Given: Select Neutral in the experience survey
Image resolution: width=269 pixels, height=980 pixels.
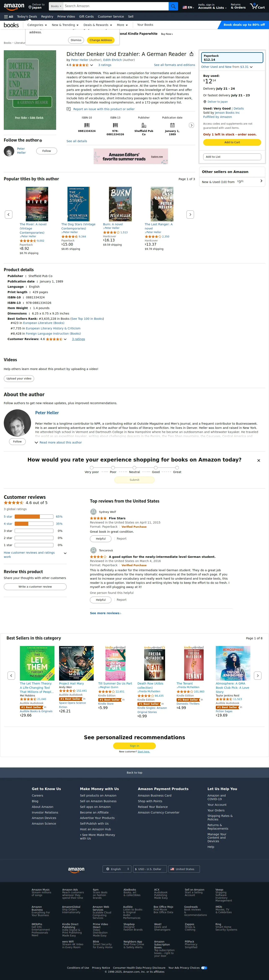Looking at the screenshot, I should coord(134,468).
